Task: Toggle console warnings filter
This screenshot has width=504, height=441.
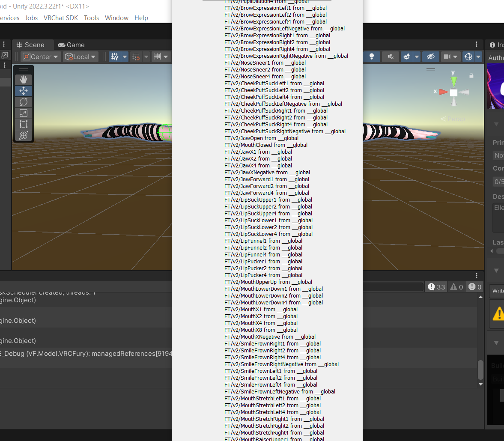Action: pyautogui.click(x=456, y=287)
